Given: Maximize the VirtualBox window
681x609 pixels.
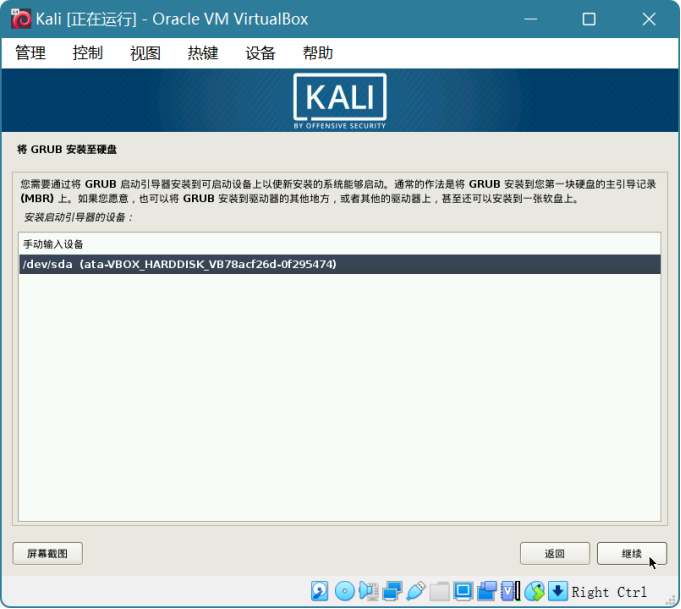Looking at the screenshot, I should click(589, 19).
